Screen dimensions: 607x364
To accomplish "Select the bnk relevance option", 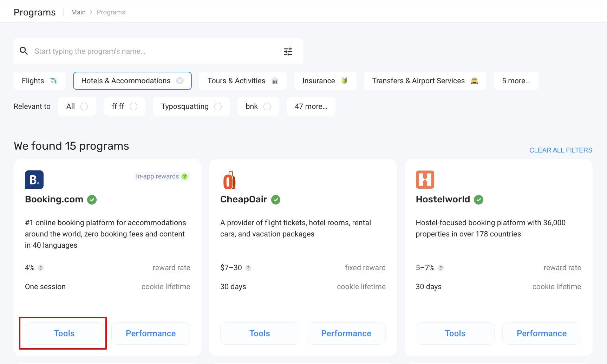I will pos(258,106).
